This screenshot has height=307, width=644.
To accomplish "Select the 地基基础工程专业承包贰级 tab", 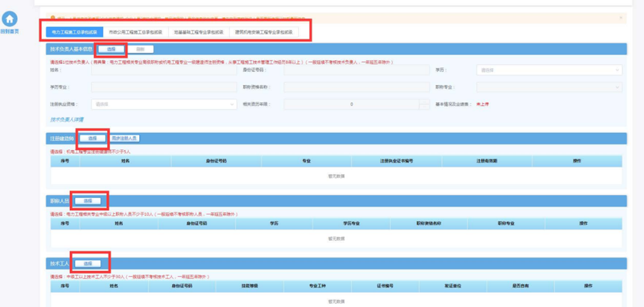I will (198, 32).
